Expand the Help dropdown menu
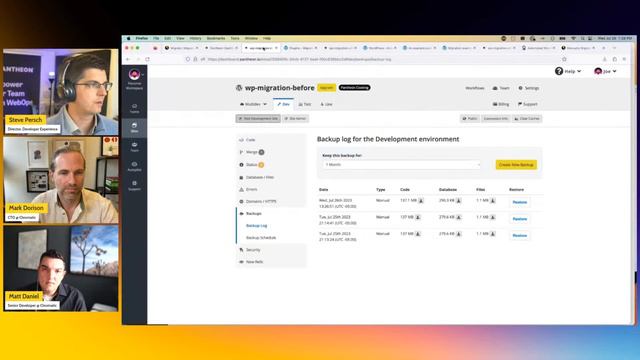640x360 pixels. click(569, 71)
